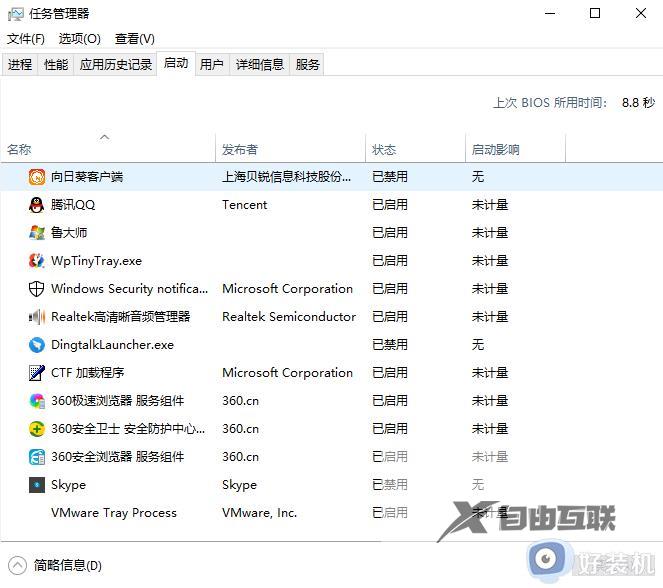Select the 360安全卫士 安全防护中心 row name
This screenshot has height=588, width=663.
(128, 429)
